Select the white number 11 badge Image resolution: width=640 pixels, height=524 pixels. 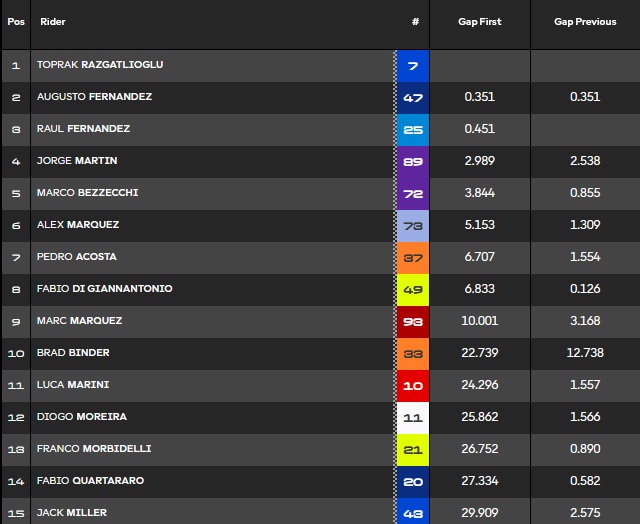pyautogui.click(x=413, y=418)
